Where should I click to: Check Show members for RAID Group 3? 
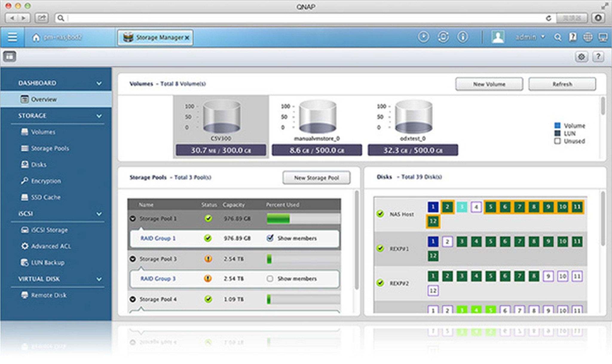tap(270, 278)
